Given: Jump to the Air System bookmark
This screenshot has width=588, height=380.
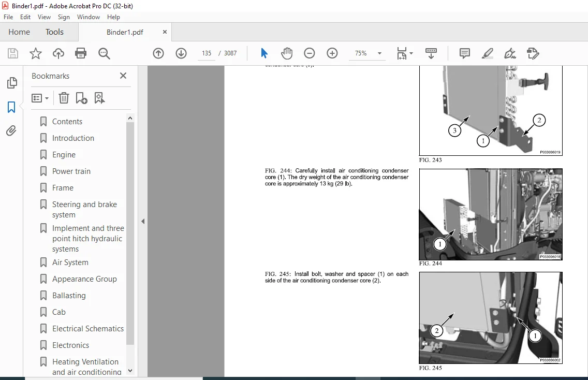Looking at the screenshot, I should coord(70,262).
